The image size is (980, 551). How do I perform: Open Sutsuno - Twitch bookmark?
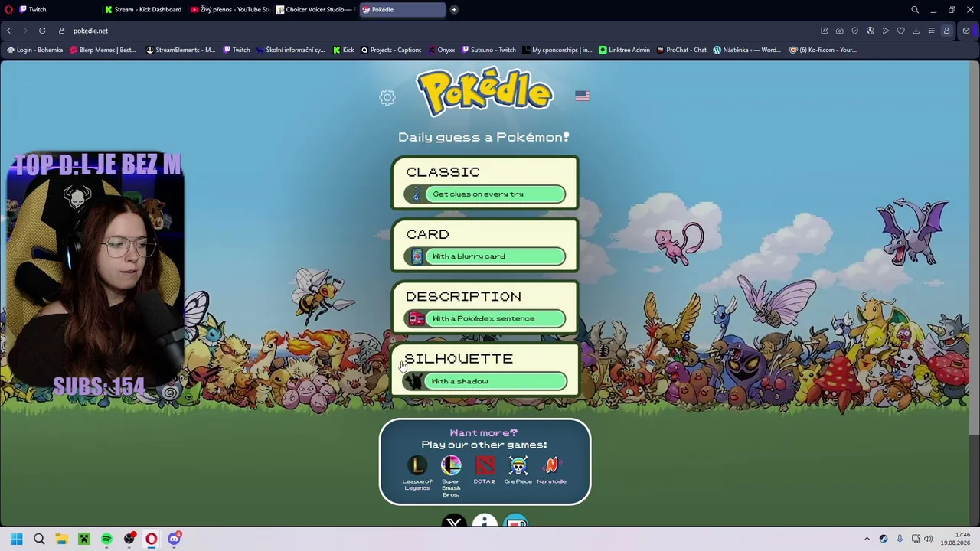(x=488, y=50)
